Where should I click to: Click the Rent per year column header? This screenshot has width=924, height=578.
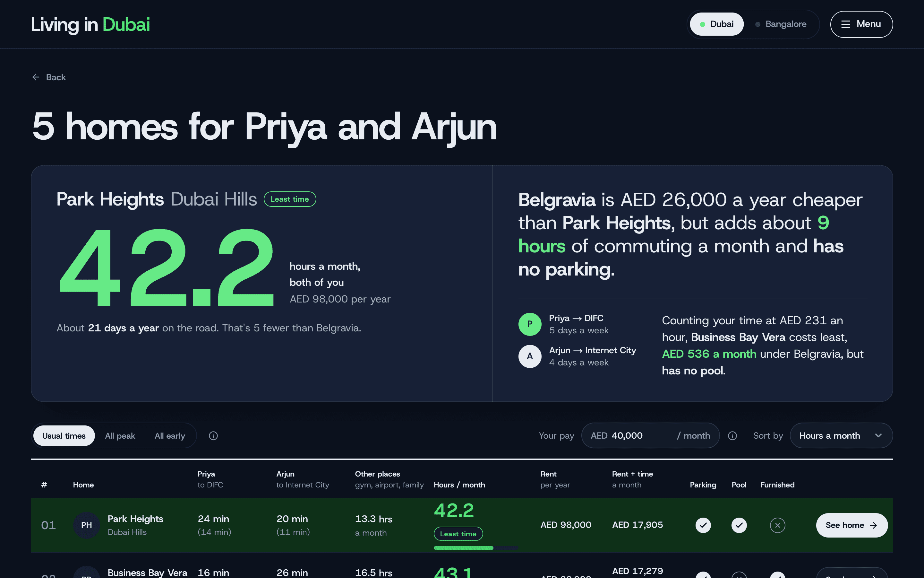click(x=555, y=479)
